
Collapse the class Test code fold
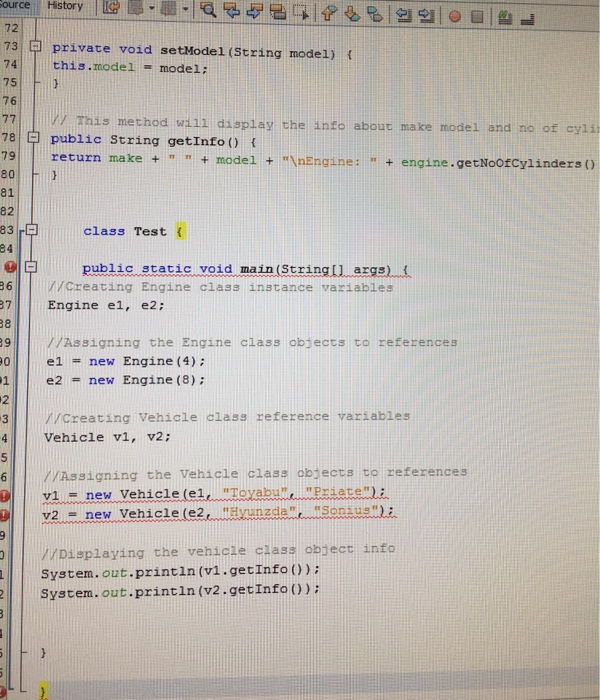click(x=32, y=229)
